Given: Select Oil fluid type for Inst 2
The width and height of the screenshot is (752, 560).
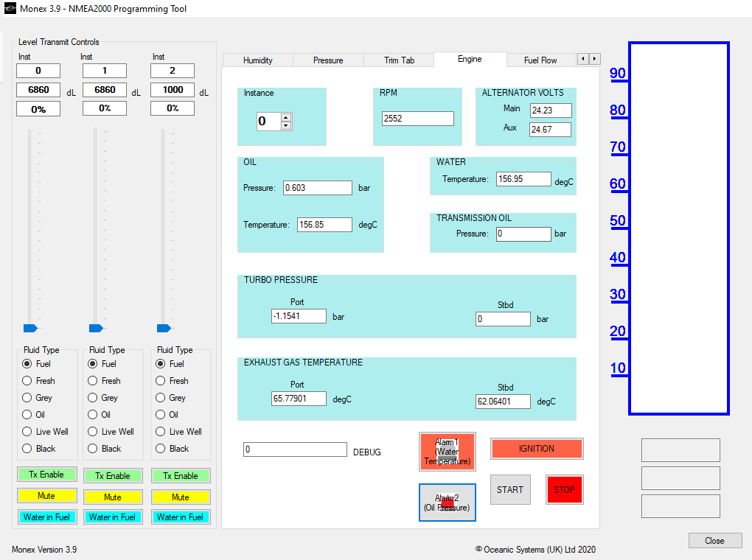Looking at the screenshot, I should coord(167,415).
